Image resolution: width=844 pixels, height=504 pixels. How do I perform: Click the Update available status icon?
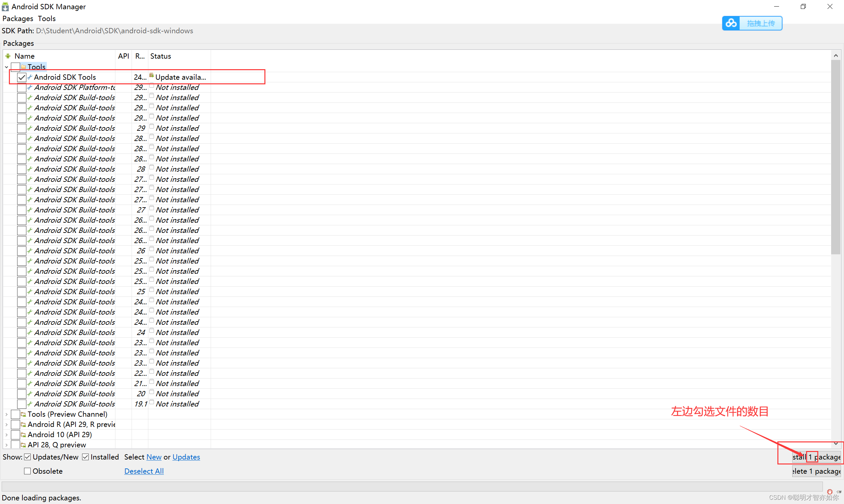(152, 75)
